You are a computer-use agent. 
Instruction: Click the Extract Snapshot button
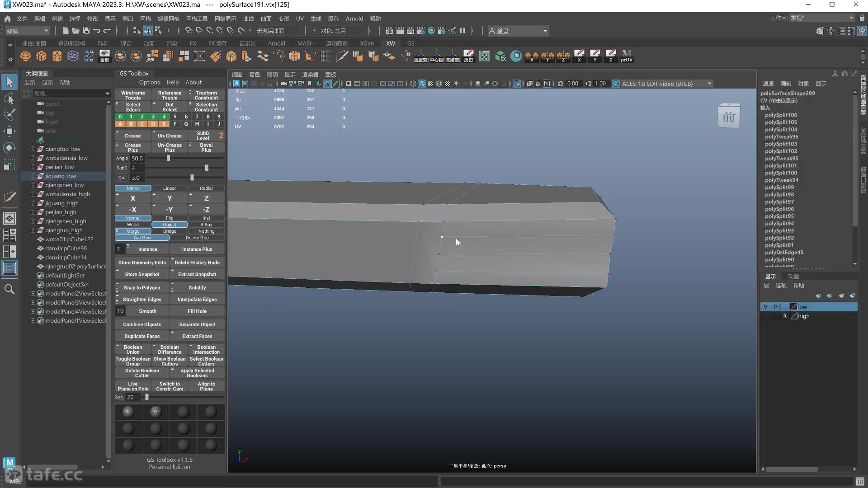pos(197,274)
